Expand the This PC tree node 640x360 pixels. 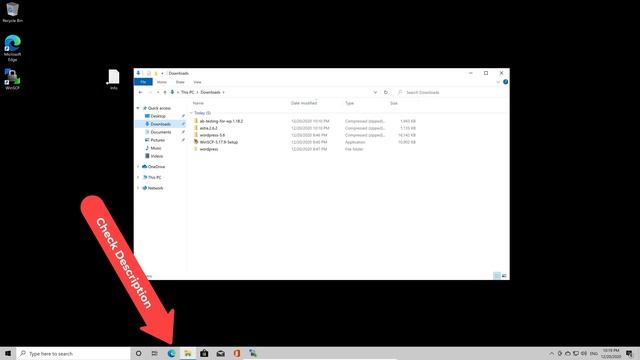tap(138, 178)
